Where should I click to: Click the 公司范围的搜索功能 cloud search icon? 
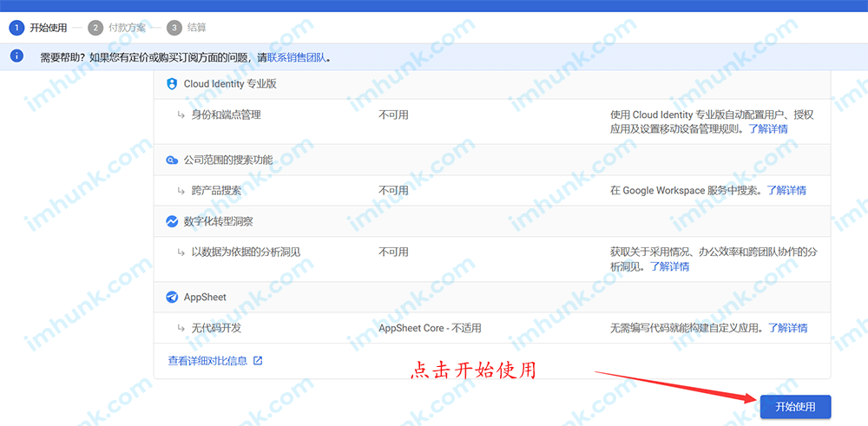point(172,161)
